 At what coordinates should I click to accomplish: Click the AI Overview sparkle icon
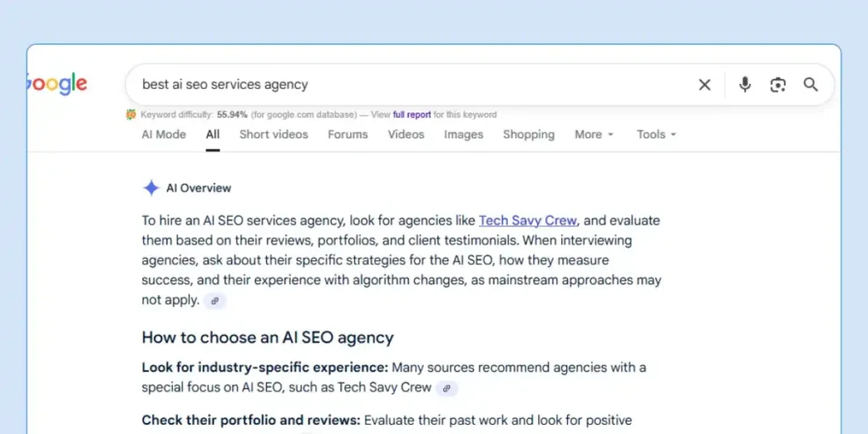pos(151,188)
